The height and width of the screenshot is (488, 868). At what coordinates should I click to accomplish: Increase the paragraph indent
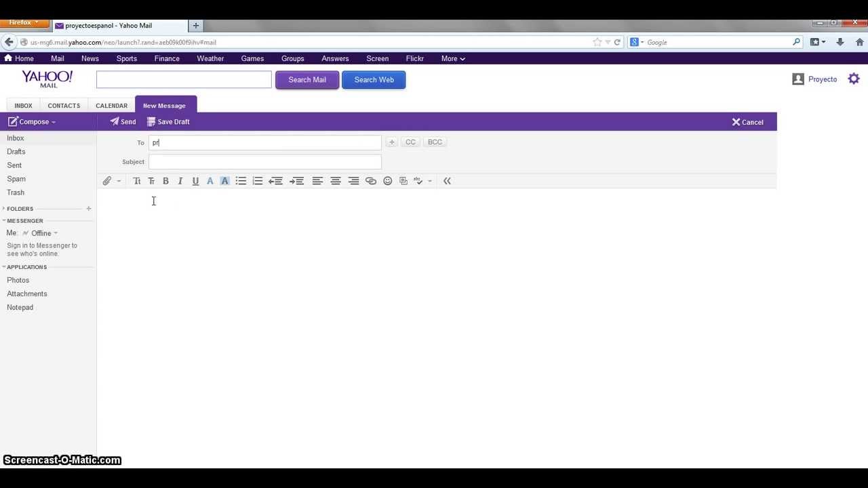click(296, 181)
